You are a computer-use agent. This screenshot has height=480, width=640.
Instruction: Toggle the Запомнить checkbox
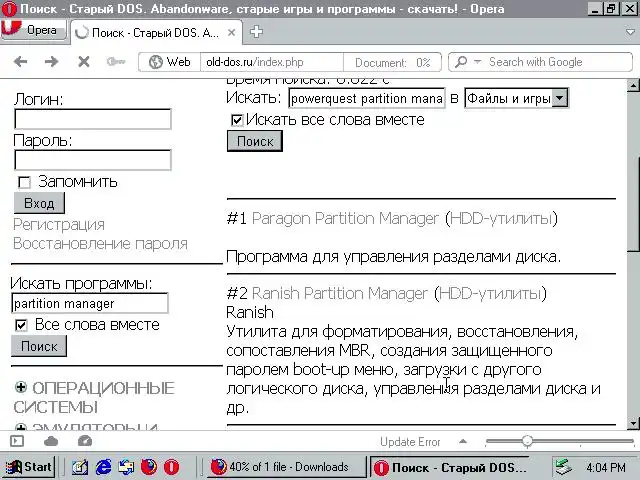pyautogui.click(x=24, y=182)
